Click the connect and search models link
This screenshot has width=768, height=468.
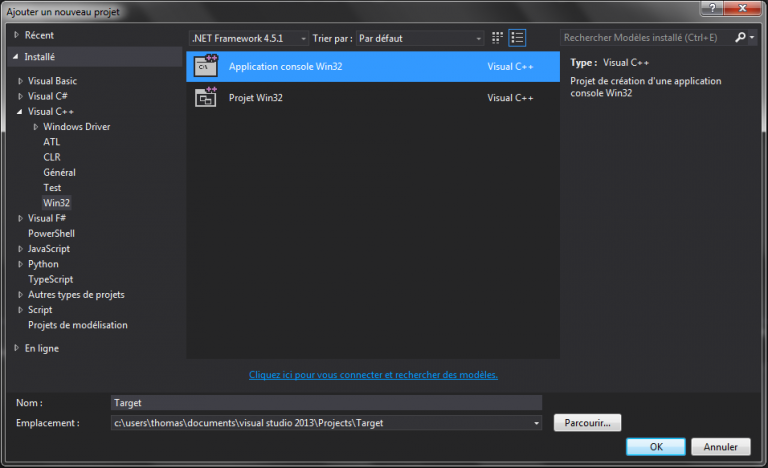[373, 375]
